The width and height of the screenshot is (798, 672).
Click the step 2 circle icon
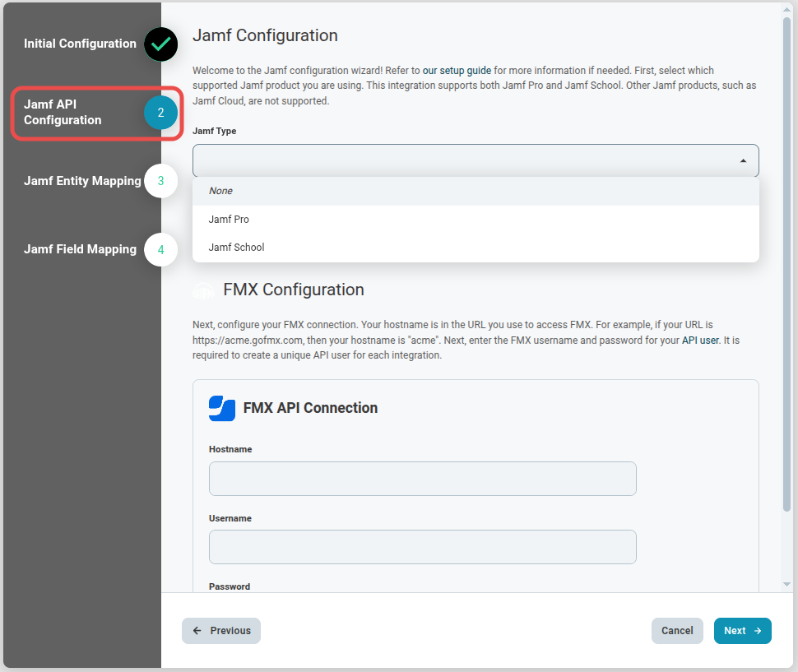click(x=161, y=113)
